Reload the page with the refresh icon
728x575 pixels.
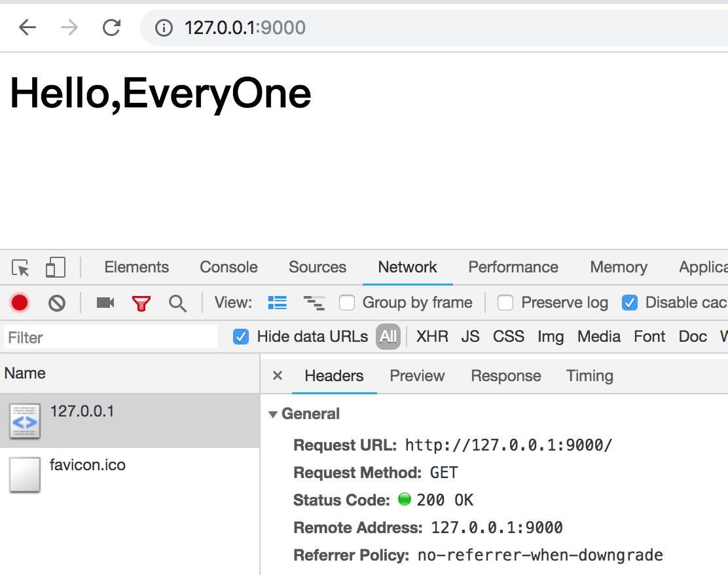pyautogui.click(x=111, y=28)
